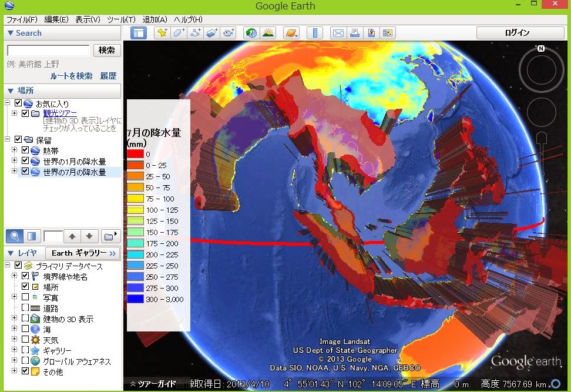571x392 pixels.
Task: Move the selected place down arrow
Action: [x=89, y=236]
